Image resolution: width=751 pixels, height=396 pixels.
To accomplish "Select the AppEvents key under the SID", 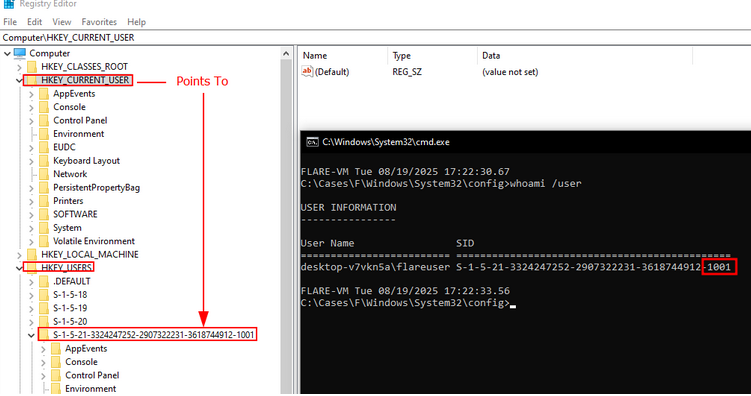I will point(86,348).
